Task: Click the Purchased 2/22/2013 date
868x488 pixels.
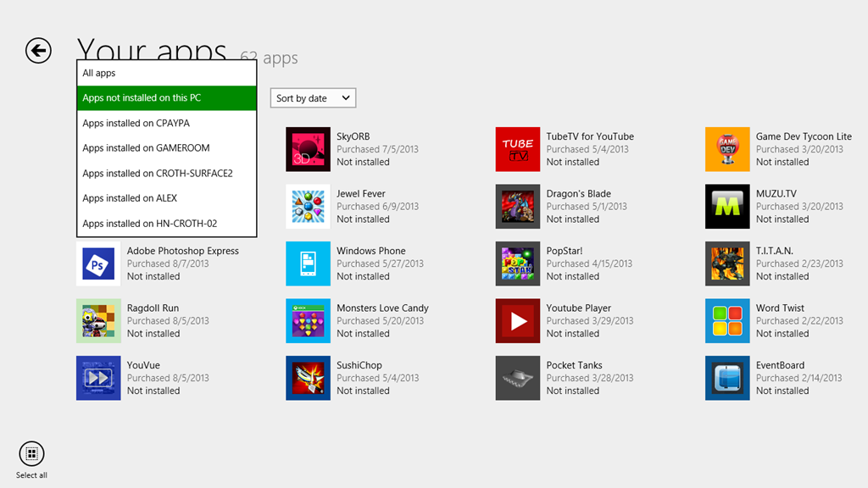Action: coord(798,321)
